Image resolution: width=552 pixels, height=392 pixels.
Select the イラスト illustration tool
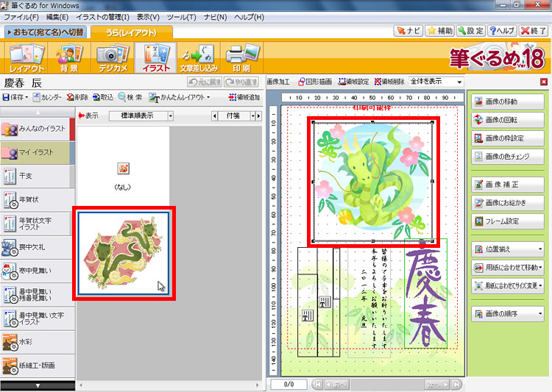pyautogui.click(x=155, y=57)
